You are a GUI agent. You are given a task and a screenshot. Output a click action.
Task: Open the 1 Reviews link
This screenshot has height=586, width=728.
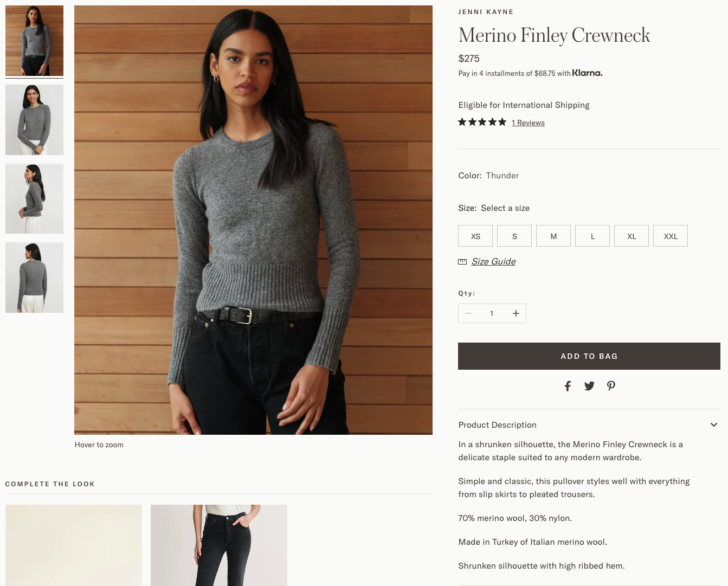coord(528,123)
